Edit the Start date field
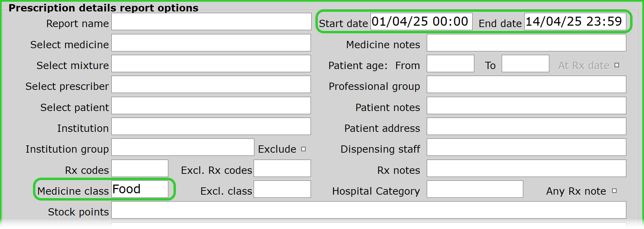644x229 pixels. click(421, 22)
